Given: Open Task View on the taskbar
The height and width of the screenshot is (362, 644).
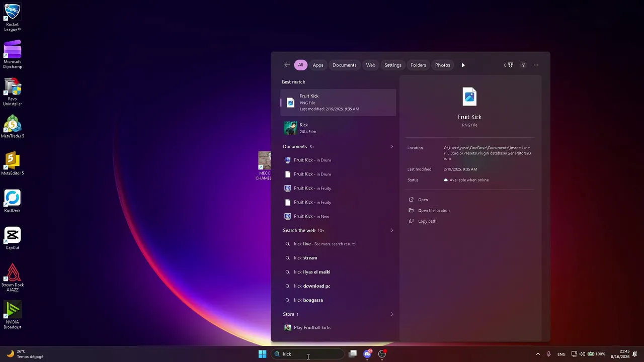Looking at the screenshot, I should (353, 354).
